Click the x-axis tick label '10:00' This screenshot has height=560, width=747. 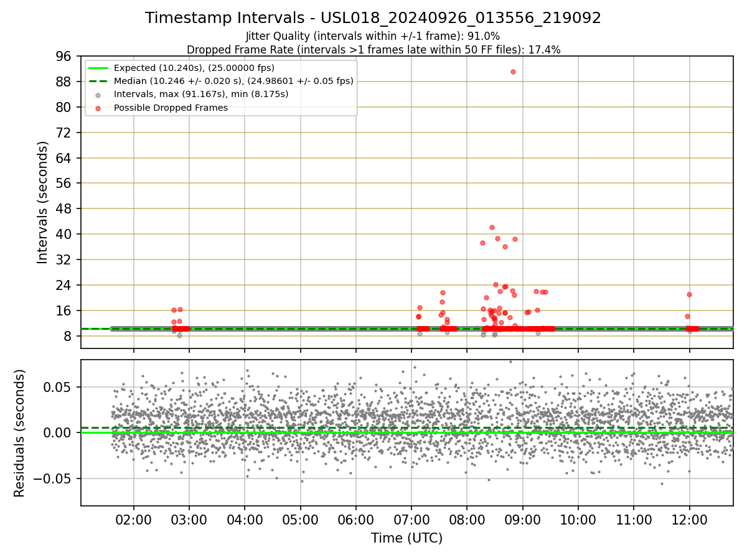point(578,520)
